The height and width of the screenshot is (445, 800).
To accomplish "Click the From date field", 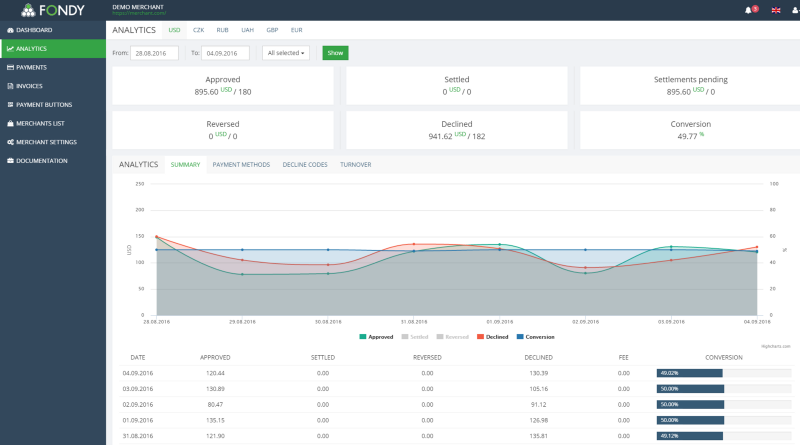I will click(x=155, y=53).
